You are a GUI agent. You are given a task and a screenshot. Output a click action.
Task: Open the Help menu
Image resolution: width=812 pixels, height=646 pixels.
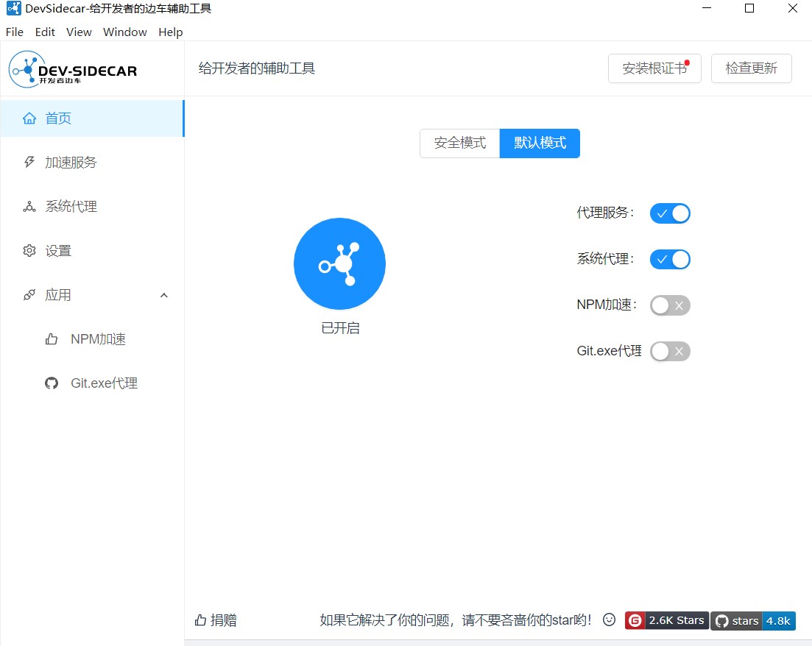click(170, 32)
